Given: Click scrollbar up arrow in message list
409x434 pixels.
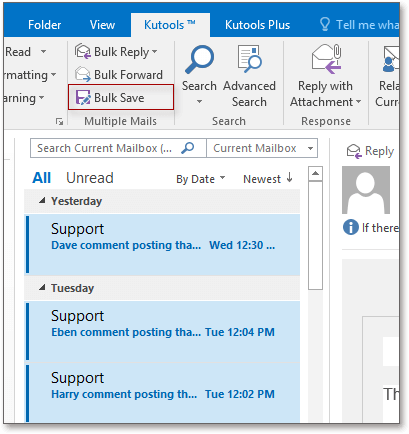Looking at the screenshot, I should pos(315,173).
